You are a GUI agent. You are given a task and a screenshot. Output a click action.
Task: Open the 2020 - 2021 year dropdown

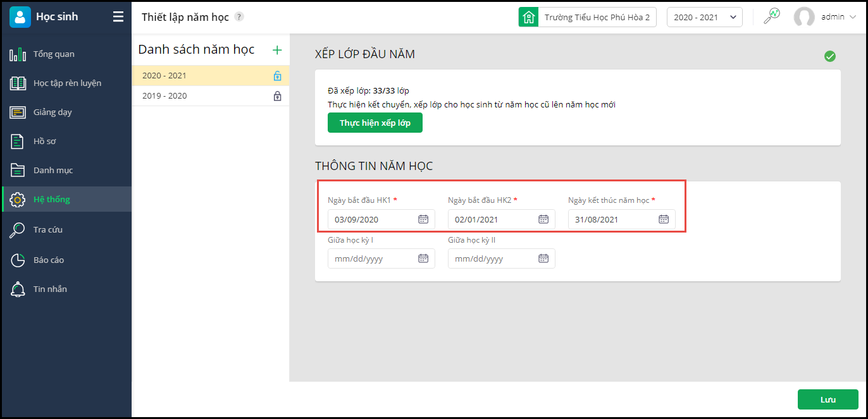click(x=705, y=17)
